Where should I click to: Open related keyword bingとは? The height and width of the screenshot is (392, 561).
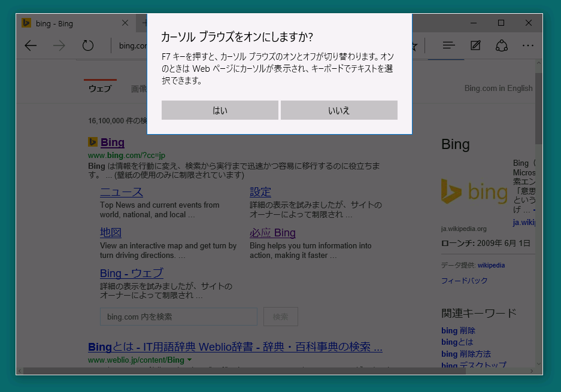pos(457,342)
